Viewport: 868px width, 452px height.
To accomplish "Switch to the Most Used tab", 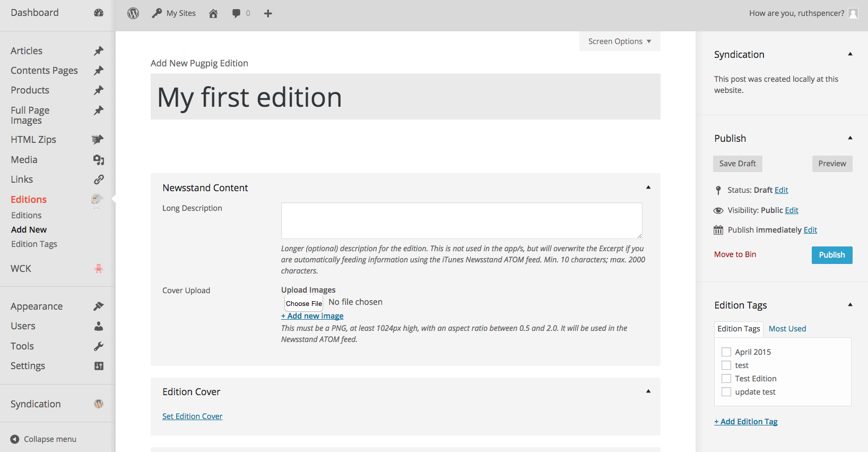I will [x=787, y=329].
